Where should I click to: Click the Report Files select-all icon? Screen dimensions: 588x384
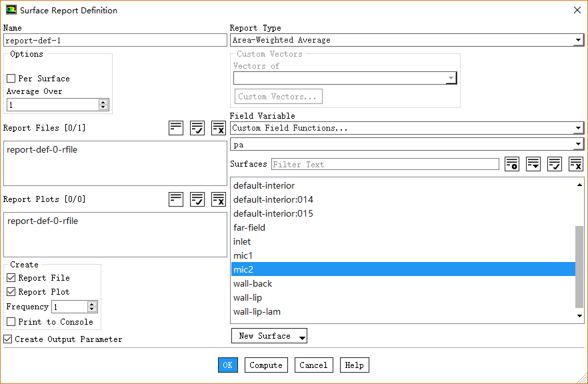tap(197, 128)
